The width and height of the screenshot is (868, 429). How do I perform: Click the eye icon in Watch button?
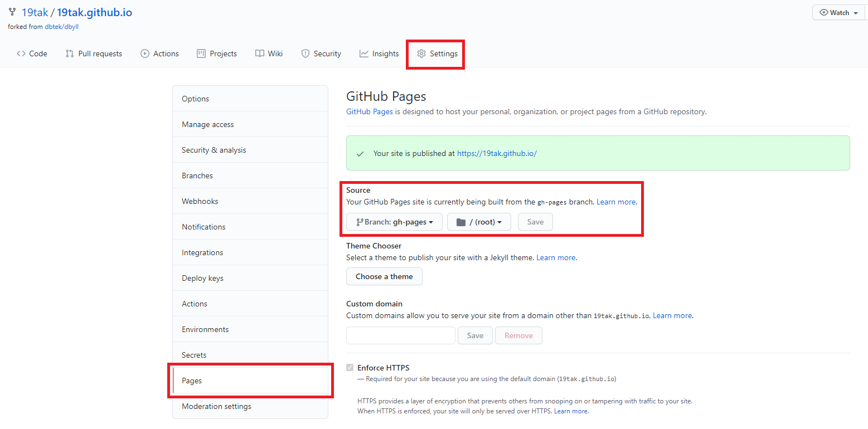(x=823, y=12)
